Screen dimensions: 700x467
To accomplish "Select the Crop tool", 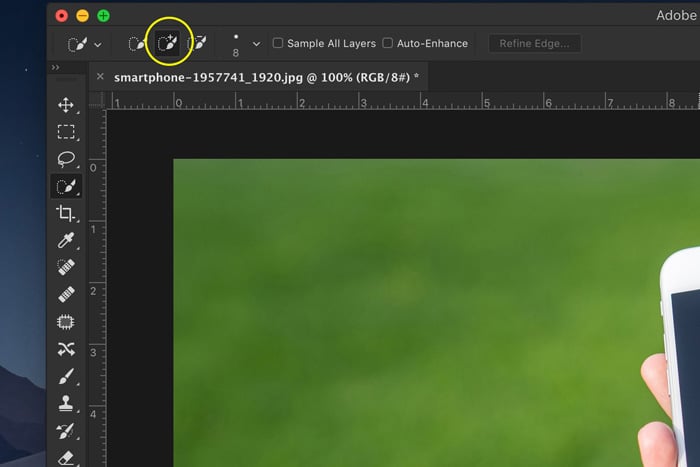I will coord(66,213).
